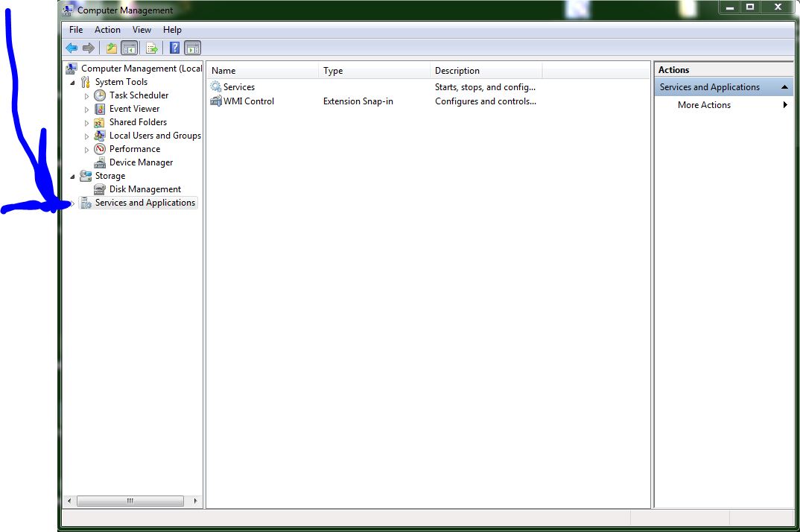Toggle Show/Hide Action Pane toolbar button
The height and width of the screenshot is (532, 800).
point(192,48)
